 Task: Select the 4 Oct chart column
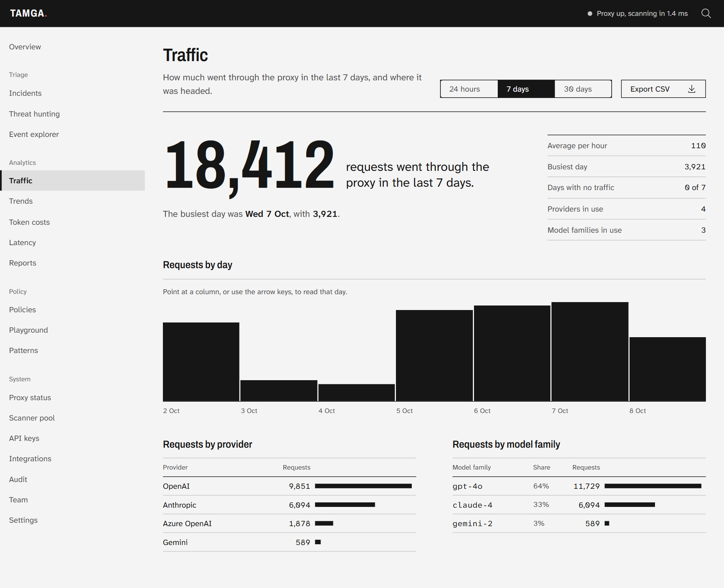coord(356,393)
